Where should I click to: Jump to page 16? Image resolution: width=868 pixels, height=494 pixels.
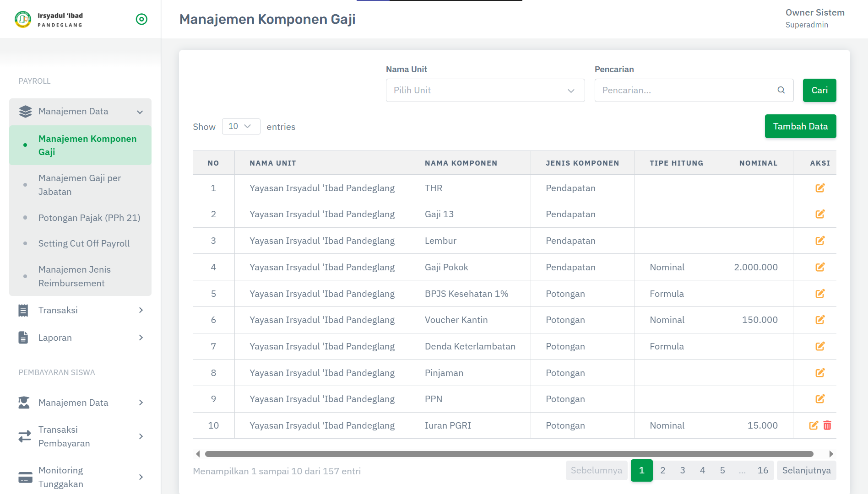point(763,470)
